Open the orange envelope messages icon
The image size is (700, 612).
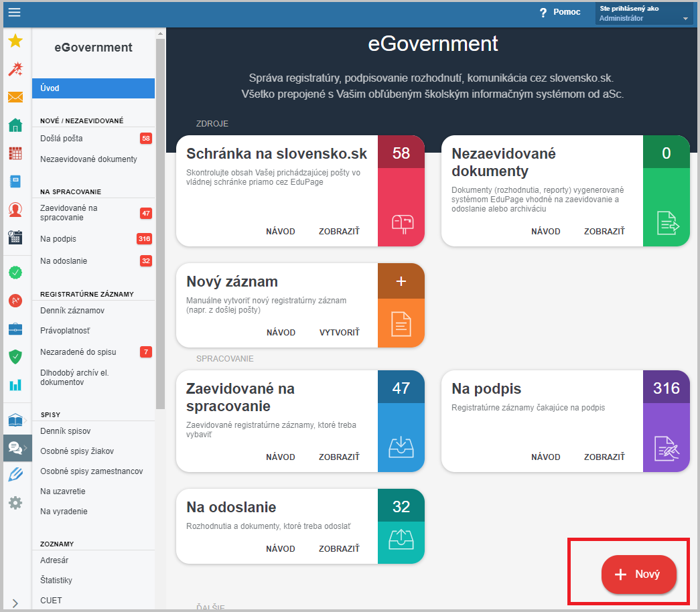click(15, 97)
